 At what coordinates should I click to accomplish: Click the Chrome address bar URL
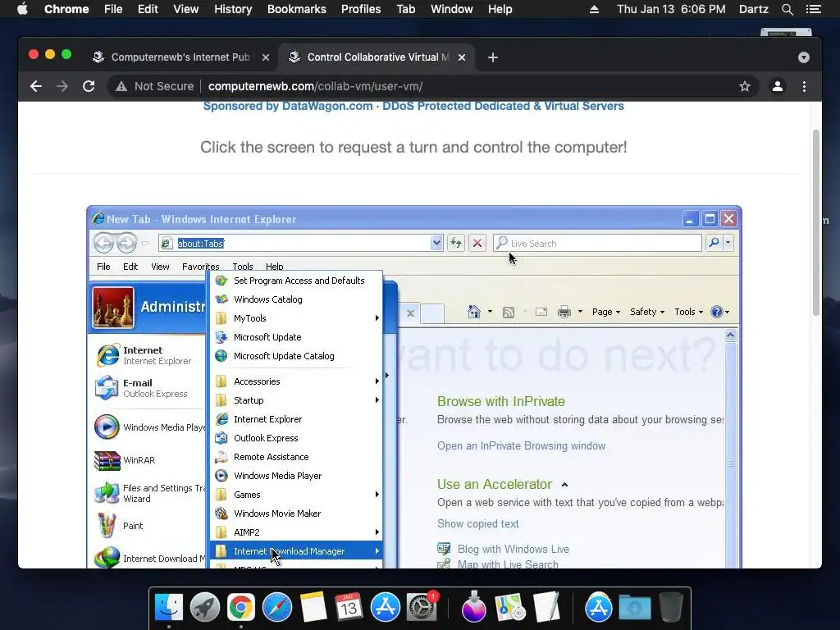(315, 86)
